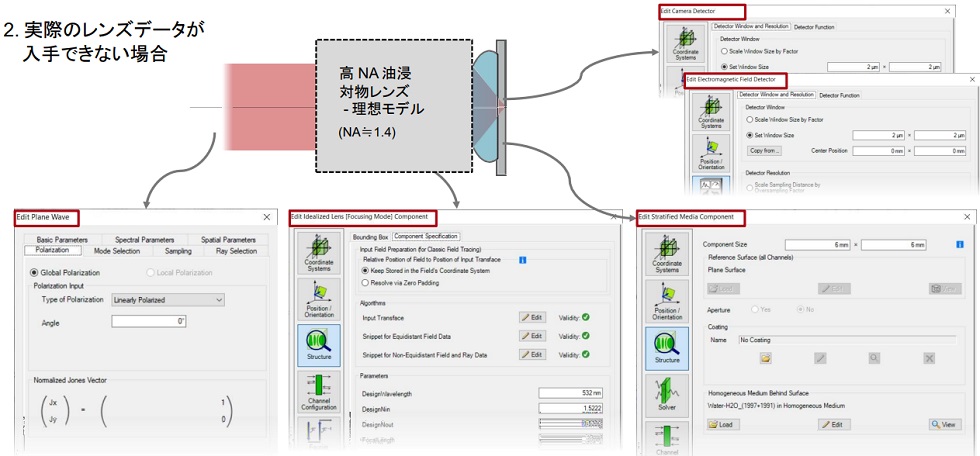980x456 pixels.
Task: Click View for Homogeneous Medium Behind Surface
Action: (x=944, y=424)
